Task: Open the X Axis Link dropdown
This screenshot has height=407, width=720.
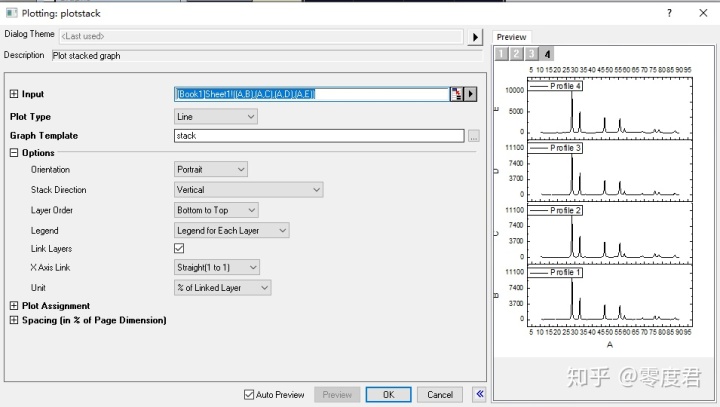Action: (x=217, y=267)
